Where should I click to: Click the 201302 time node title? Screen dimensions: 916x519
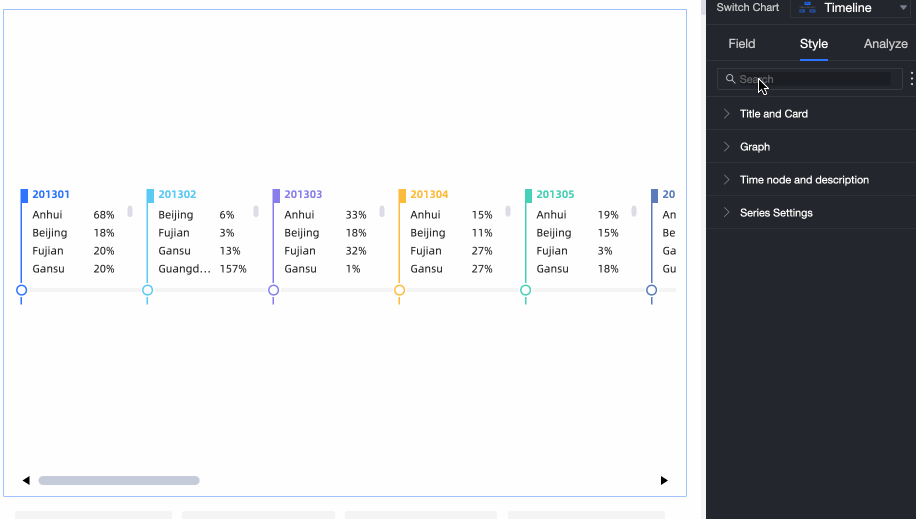tap(177, 195)
